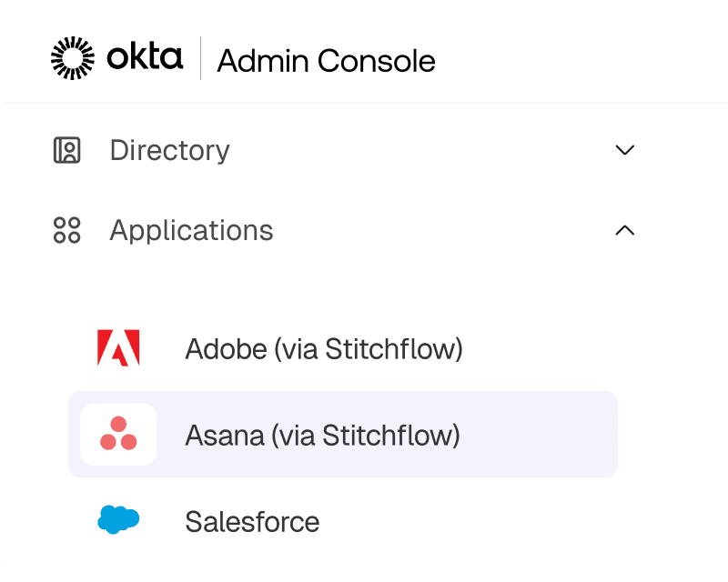Viewport: 728px width, 582px height.
Task: Open Salesforce application entry
Action: click(x=252, y=521)
